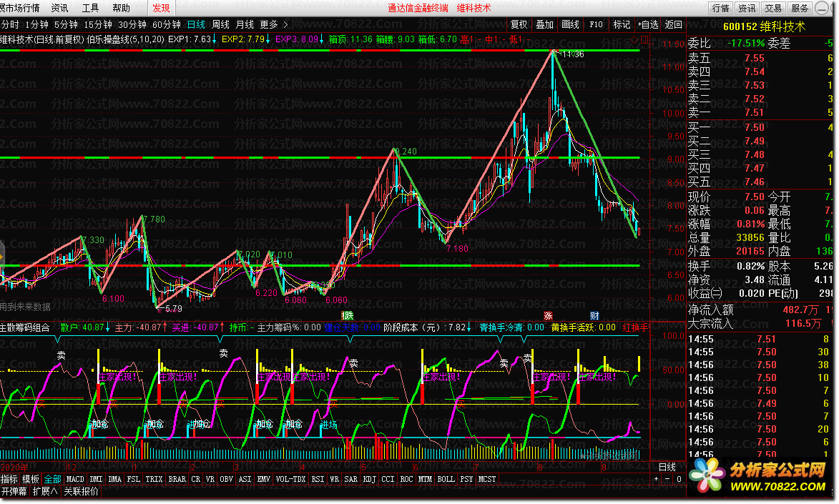Click the 日线 label at lower right
The height and width of the screenshot is (504, 839).
pyautogui.click(x=667, y=467)
